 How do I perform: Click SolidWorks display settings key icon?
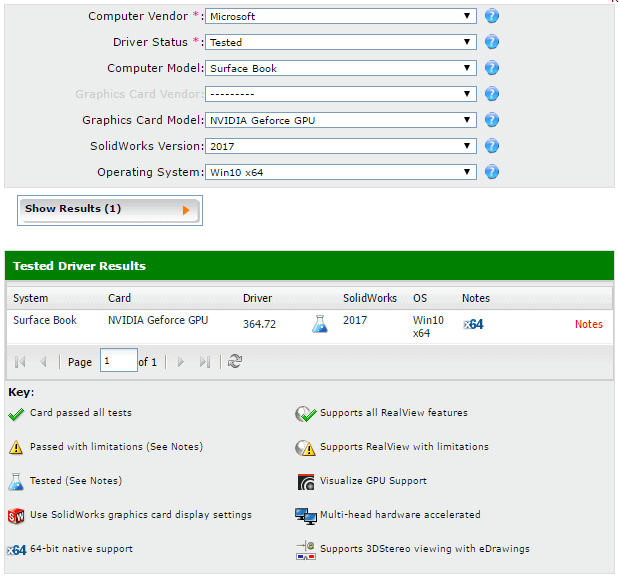(x=16, y=516)
